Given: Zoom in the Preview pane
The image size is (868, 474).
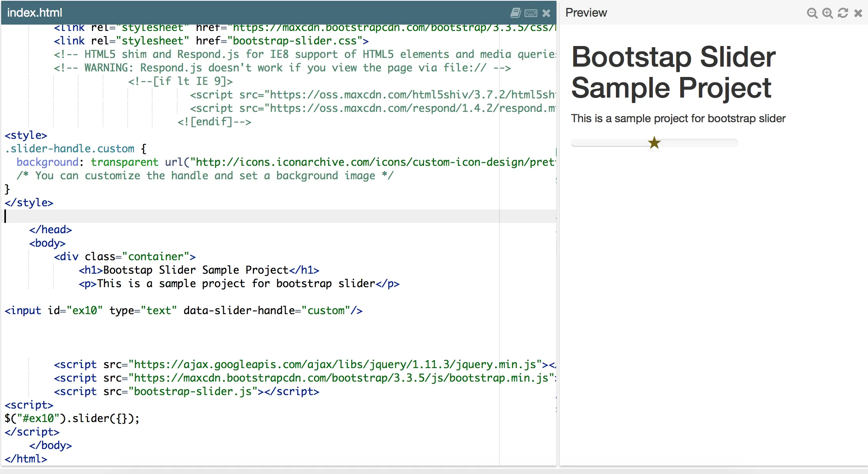Looking at the screenshot, I should [x=827, y=13].
